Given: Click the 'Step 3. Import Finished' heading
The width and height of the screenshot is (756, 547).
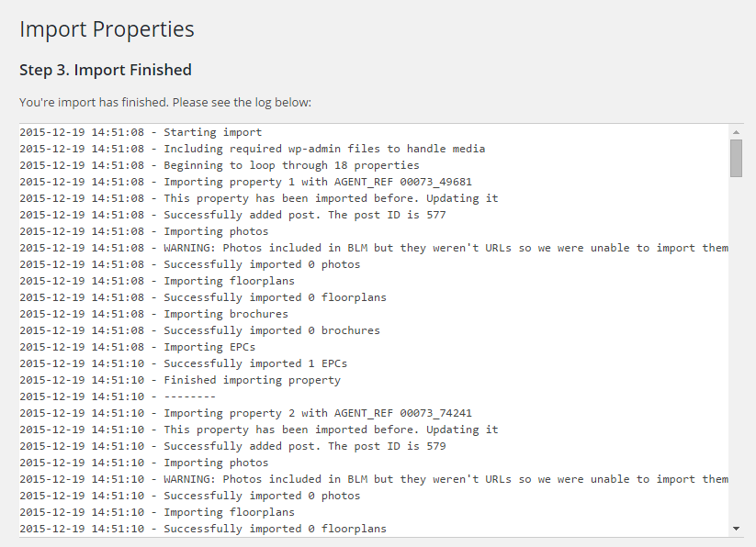Looking at the screenshot, I should pos(106,71).
